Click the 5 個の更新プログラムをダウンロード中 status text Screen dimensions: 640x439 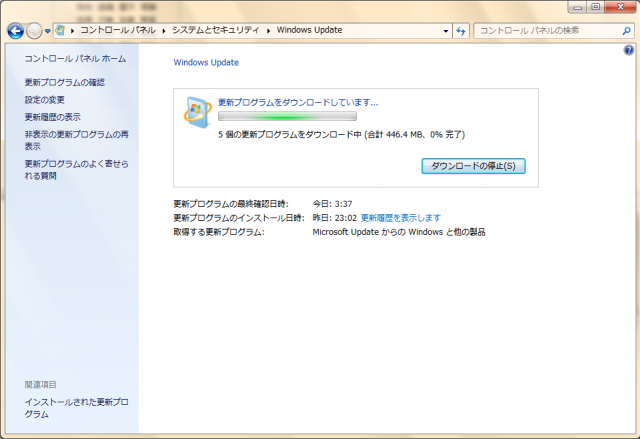tap(341, 135)
